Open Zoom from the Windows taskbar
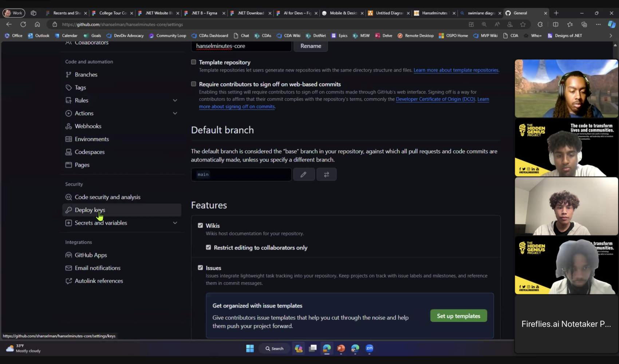619x364 pixels. point(369,348)
